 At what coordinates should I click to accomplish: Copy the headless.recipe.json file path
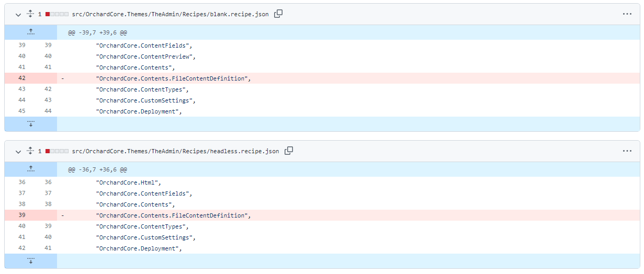tap(289, 151)
